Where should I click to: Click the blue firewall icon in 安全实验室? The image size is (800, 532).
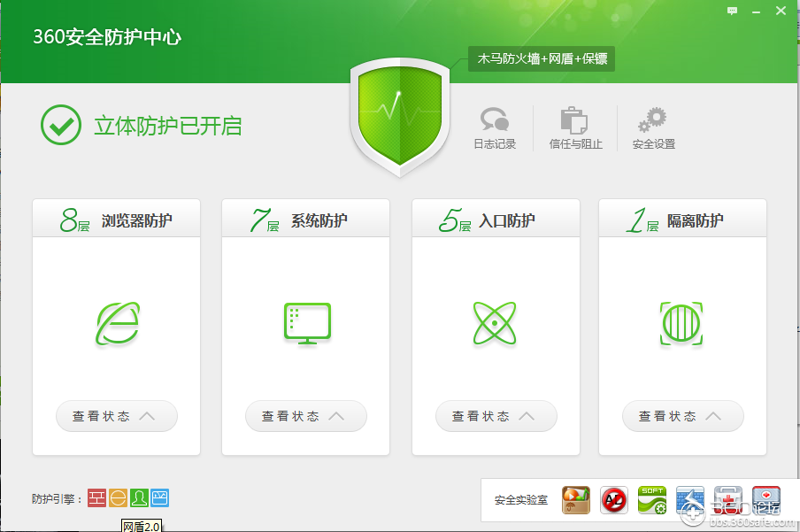[689, 500]
